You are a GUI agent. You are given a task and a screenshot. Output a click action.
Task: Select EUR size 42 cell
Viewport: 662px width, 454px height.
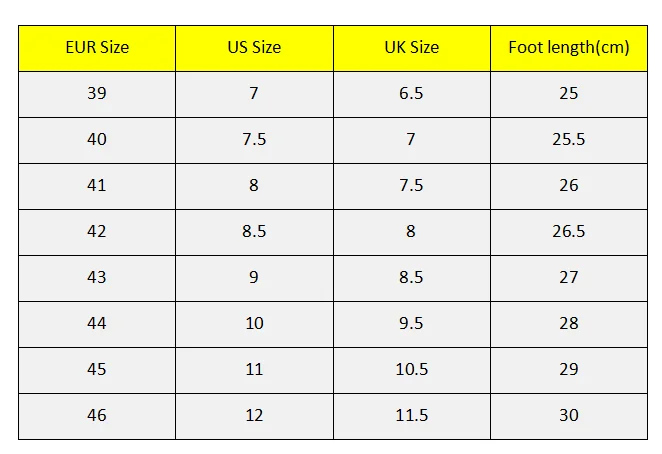coord(97,232)
